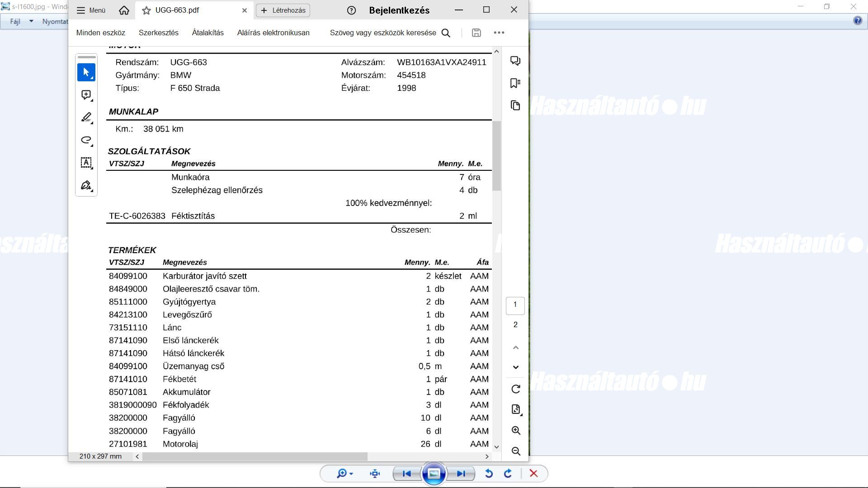This screenshot has width=868, height=488.
Task: Start the Photo Viewer slideshow
Action: click(x=434, y=474)
